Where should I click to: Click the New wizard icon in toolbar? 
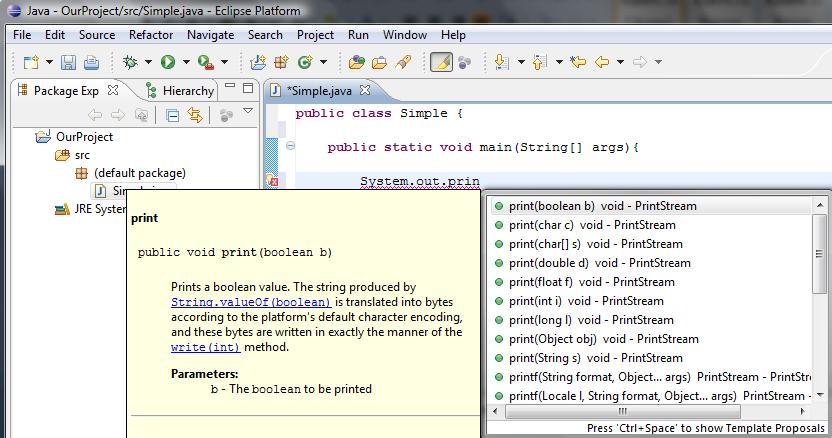31,62
